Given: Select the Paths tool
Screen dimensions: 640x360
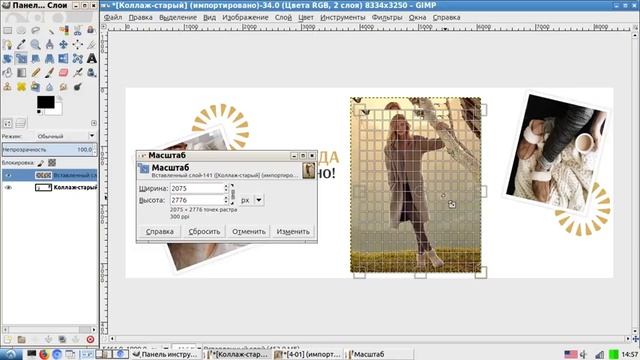Looking at the screenshot, I should (7, 44).
